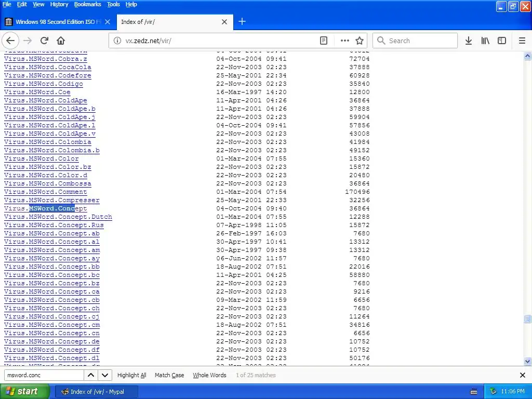Click Index of /vir/ - Mypal taskbar button
Screen dimensions: 532x399
click(x=97, y=392)
